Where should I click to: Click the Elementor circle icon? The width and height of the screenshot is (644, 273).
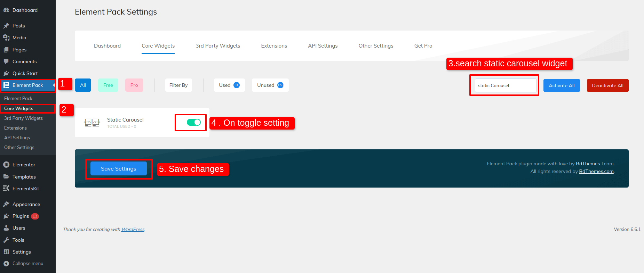[x=6, y=165]
